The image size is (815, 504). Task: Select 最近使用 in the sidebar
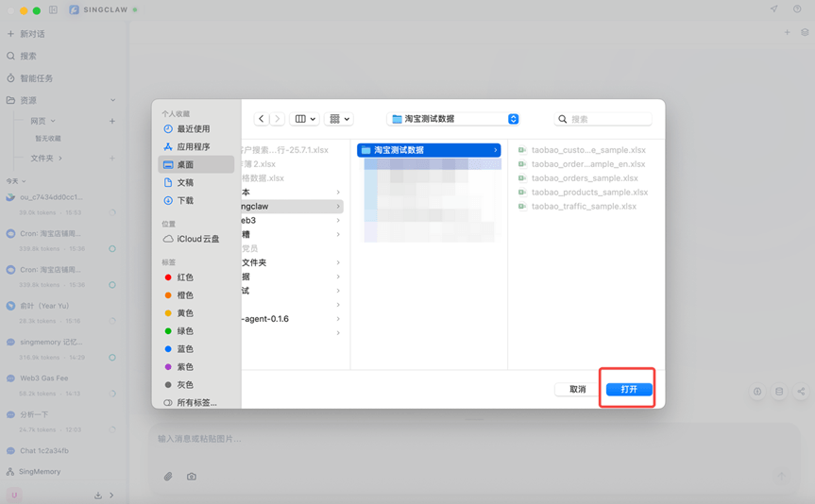pos(193,129)
